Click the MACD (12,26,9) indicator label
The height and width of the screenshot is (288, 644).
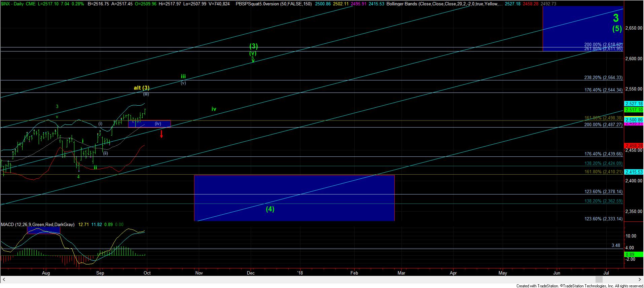(x=38, y=224)
